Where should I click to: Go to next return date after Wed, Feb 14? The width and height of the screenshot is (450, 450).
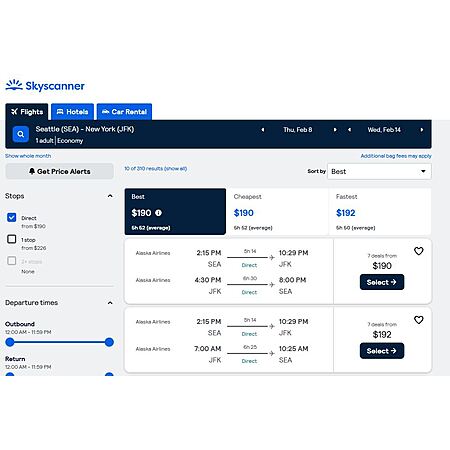point(422,130)
